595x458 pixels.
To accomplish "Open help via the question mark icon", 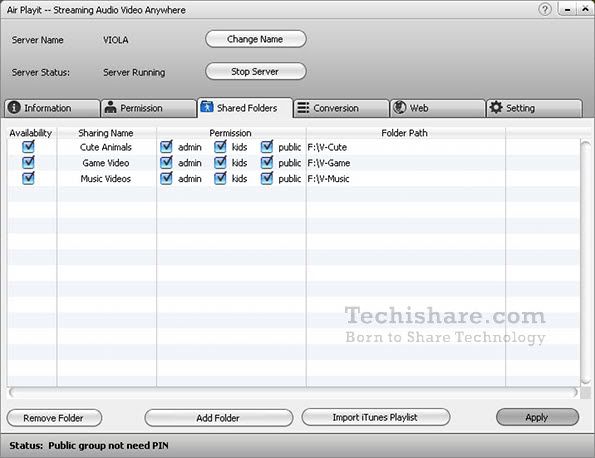I will click(x=545, y=9).
